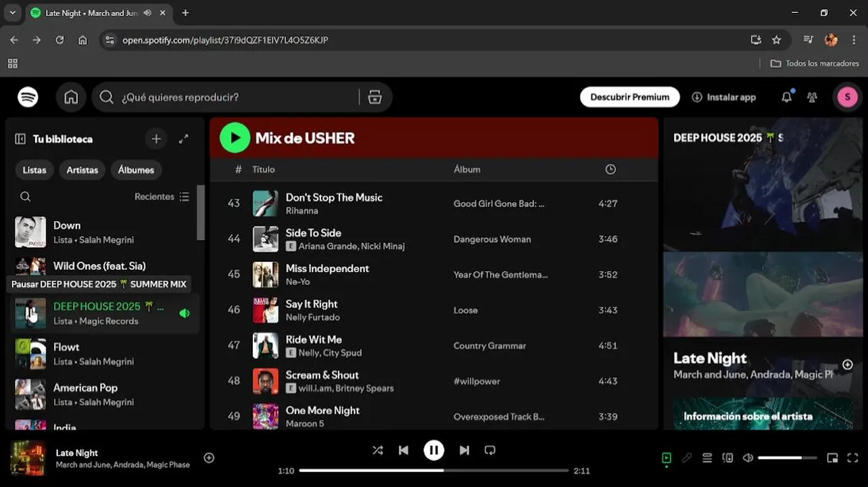The width and height of the screenshot is (868, 487).
Task: Select the track Don't Stop The Music
Action: coord(334,198)
